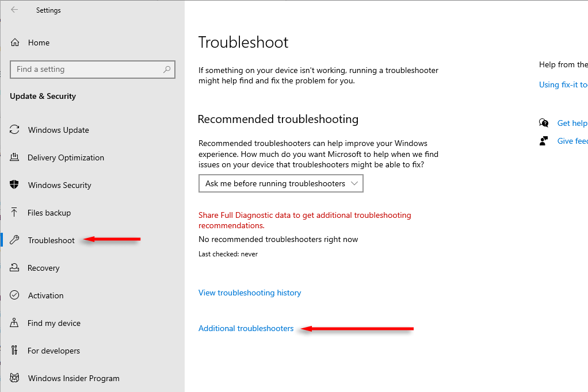Expand the troubleshooter preference dropdown
588x392 pixels.
(281, 184)
